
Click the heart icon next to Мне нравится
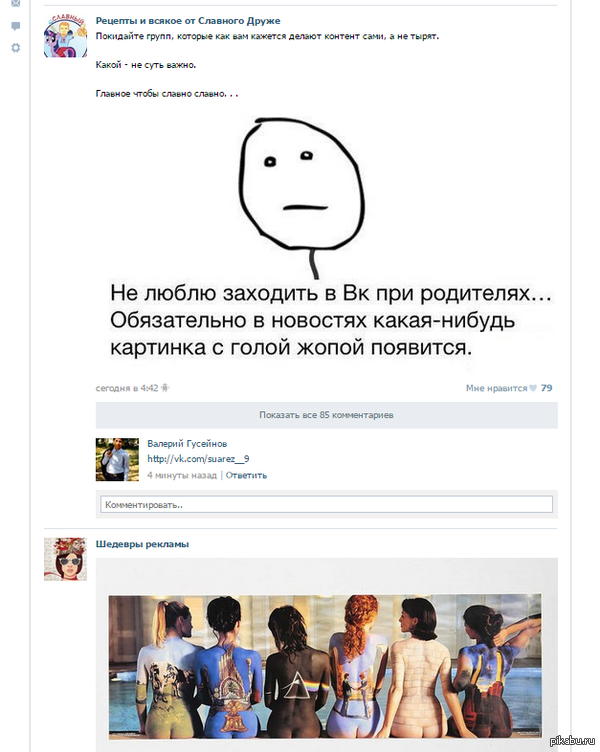click(533, 388)
